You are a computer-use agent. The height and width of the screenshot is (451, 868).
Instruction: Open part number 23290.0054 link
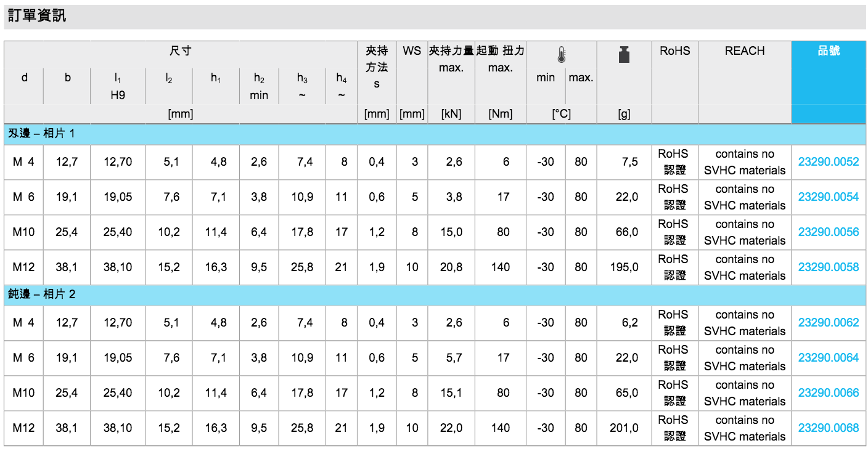(x=828, y=197)
